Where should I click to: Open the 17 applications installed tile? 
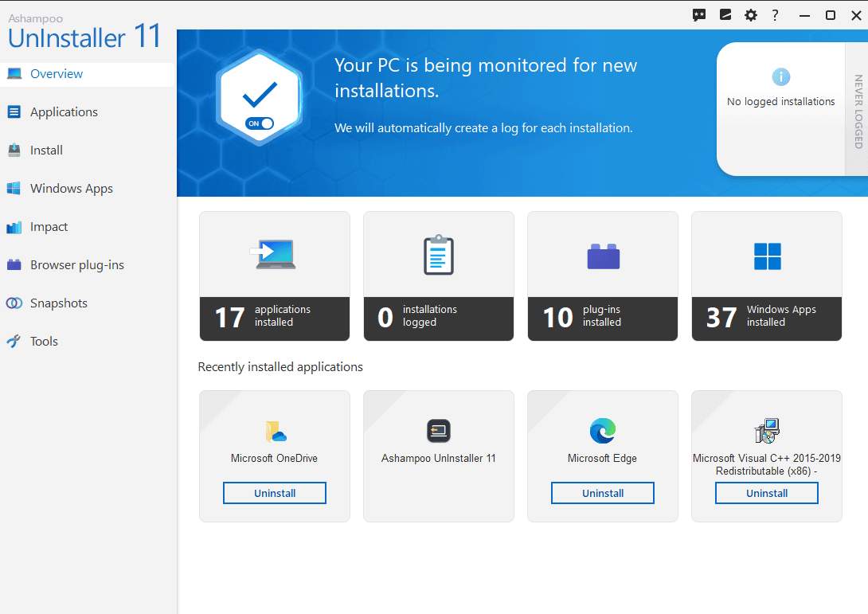click(x=274, y=276)
